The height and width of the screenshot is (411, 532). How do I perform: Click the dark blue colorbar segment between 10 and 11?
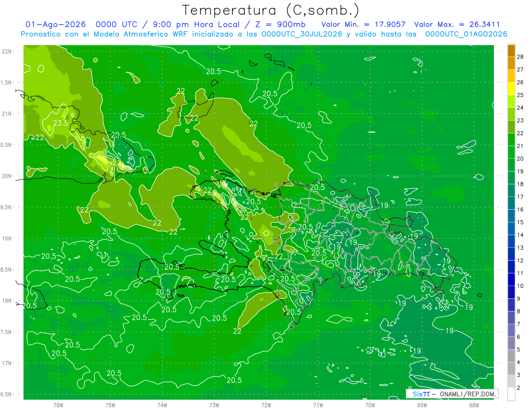pos(511,280)
